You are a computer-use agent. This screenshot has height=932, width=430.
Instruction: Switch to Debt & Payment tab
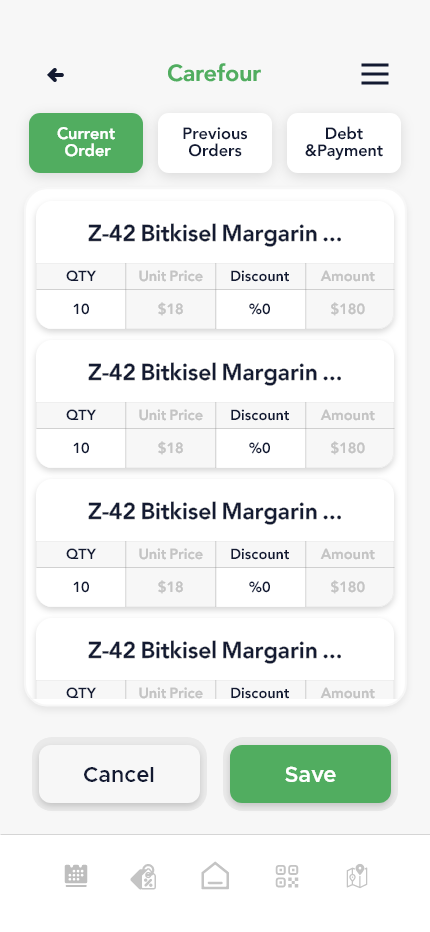344,143
